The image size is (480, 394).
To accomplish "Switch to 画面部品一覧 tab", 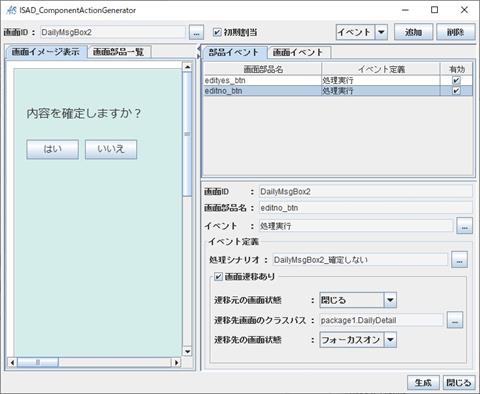I will pos(119,52).
